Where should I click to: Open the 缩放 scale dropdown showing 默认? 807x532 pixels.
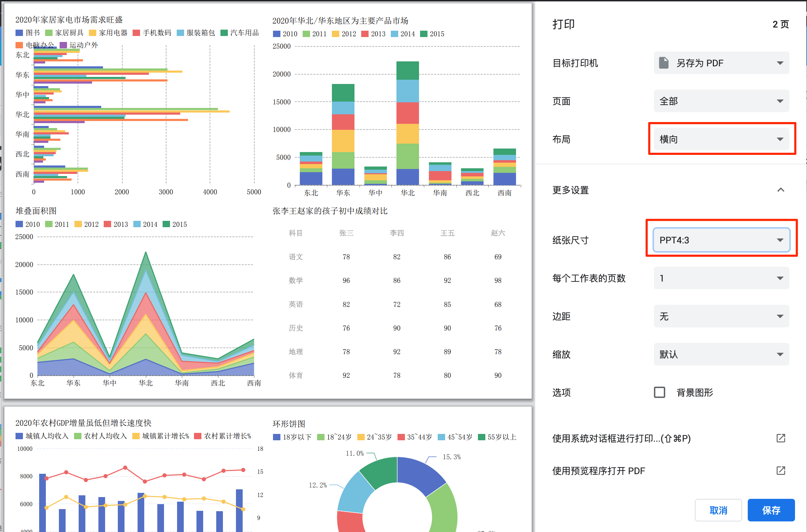pyautogui.click(x=721, y=355)
